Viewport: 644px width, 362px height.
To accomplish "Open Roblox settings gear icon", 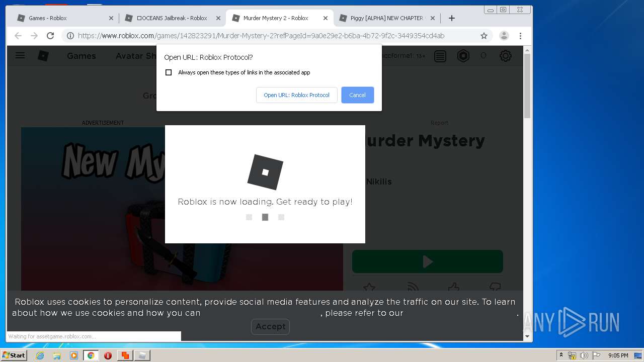I will coord(506,56).
